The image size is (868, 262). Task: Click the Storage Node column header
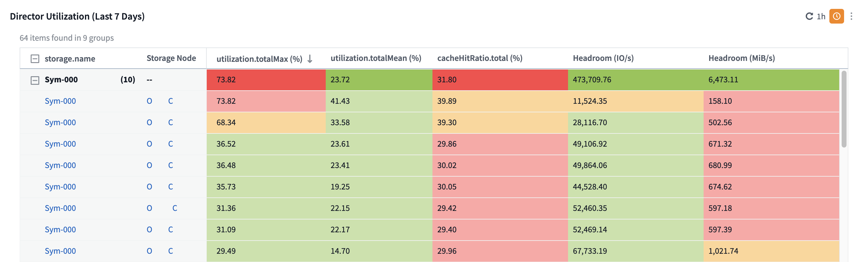(171, 58)
